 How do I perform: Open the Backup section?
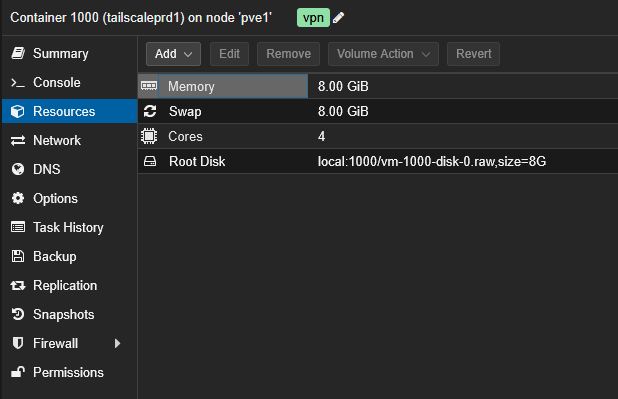coord(70,256)
